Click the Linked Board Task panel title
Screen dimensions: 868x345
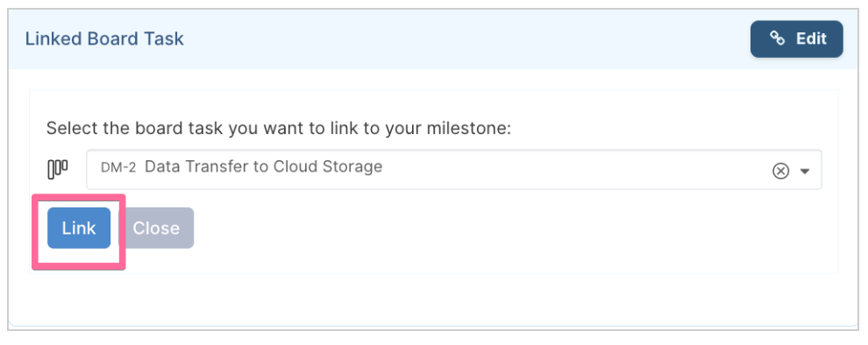tap(104, 39)
